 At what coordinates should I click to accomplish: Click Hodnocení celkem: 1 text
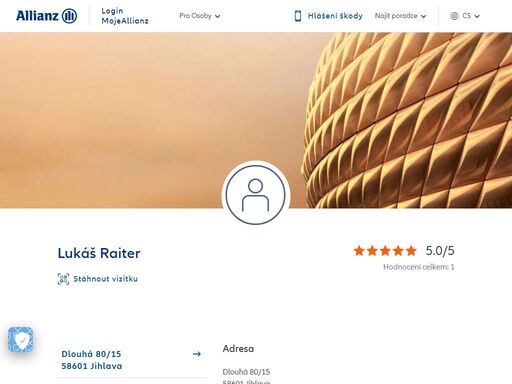click(x=419, y=267)
